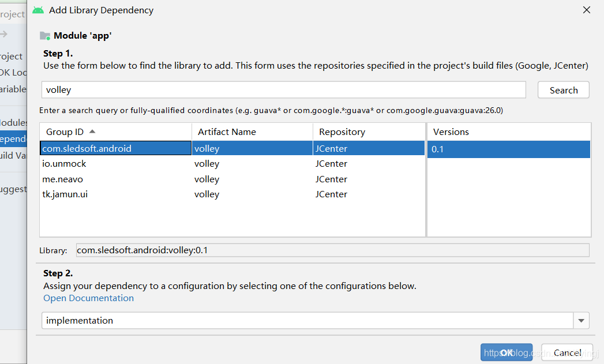Sort by Repository column header
This screenshot has height=364, width=604.
click(x=369, y=132)
